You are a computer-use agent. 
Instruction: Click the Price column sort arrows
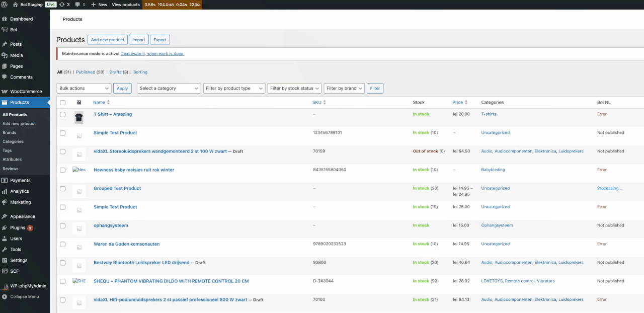466,103
